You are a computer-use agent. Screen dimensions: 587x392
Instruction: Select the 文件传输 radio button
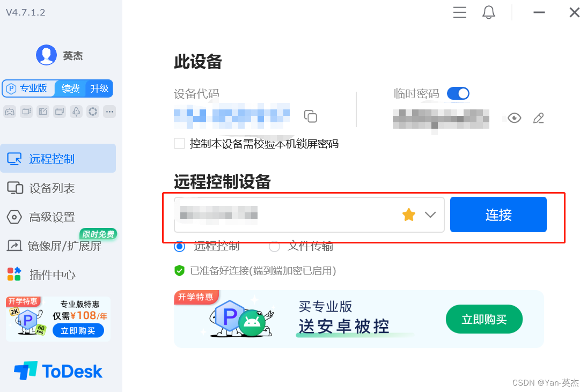click(274, 247)
